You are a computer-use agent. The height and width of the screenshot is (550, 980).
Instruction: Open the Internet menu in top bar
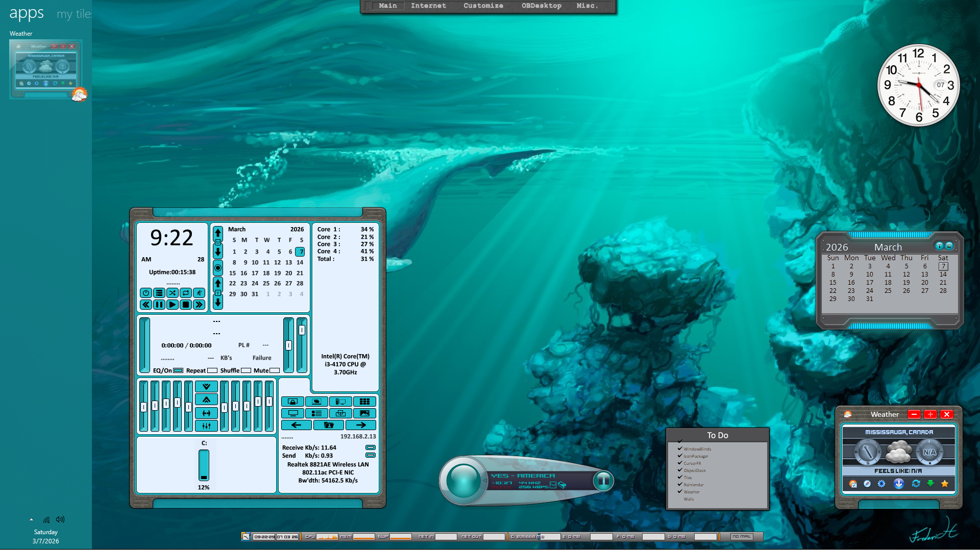click(x=428, y=6)
